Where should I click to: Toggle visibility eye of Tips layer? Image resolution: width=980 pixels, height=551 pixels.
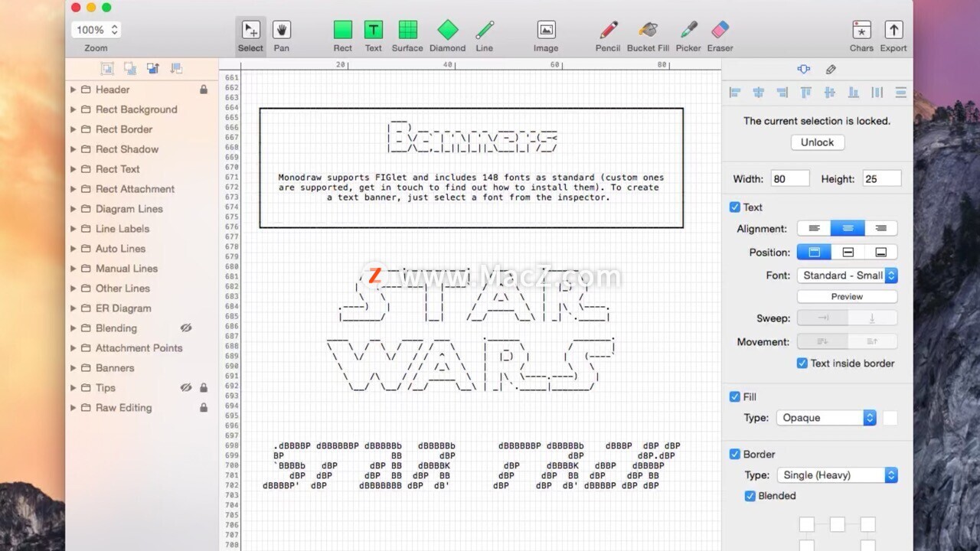(x=186, y=388)
